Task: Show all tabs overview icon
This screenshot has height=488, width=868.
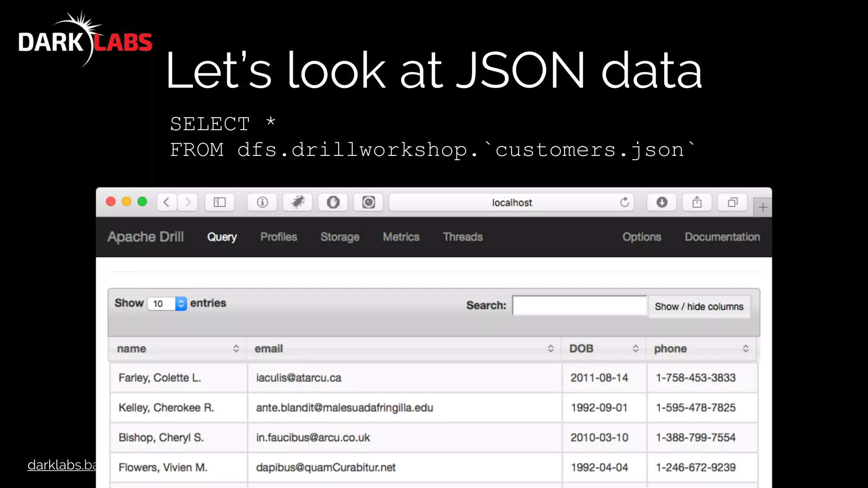Action: click(x=732, y=202)
